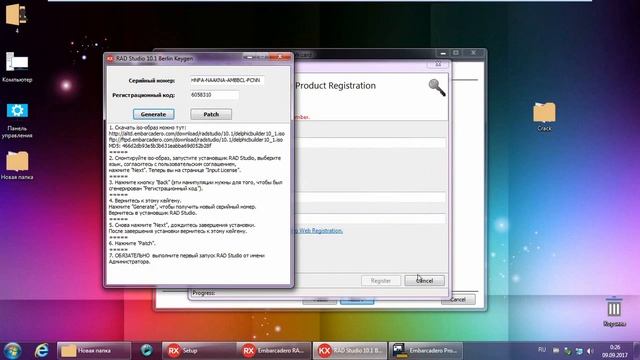640x360 pixels.
Task: Click the Show Desktop strip beside the clock
Action: click(637, 351)
